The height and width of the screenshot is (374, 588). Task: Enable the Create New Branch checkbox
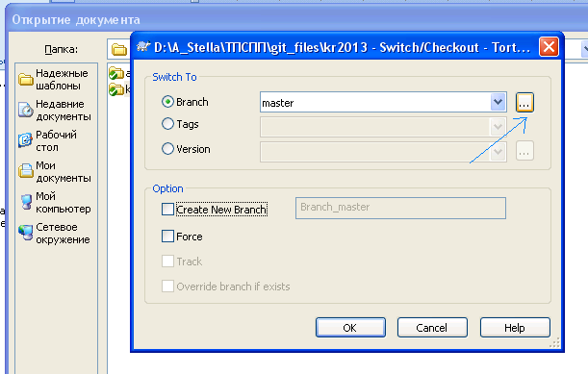coord(167,209)
